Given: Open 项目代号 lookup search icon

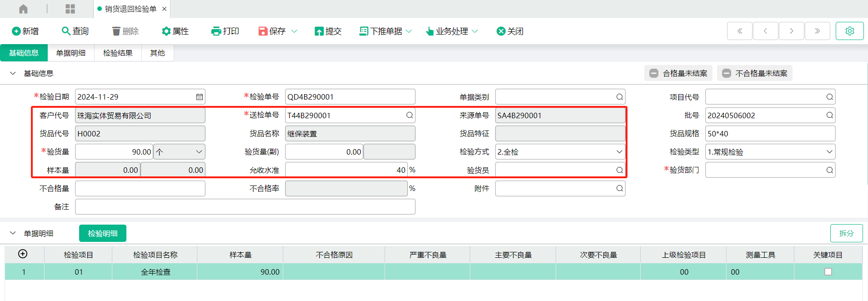Looking at the screenshot, I should 829,97.
